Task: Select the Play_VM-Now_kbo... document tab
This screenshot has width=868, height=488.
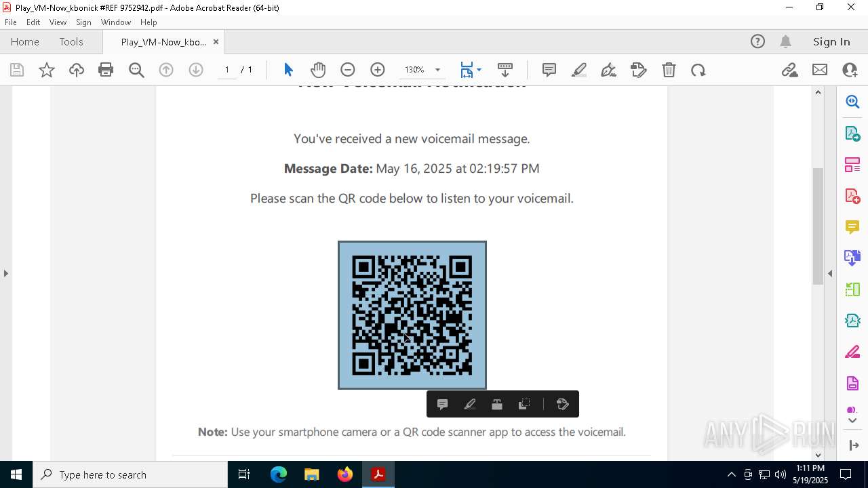Action: [163, 42]
